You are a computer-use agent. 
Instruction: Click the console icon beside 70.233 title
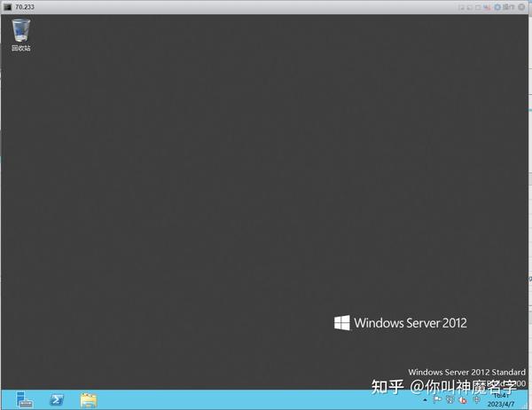[7, 7]
